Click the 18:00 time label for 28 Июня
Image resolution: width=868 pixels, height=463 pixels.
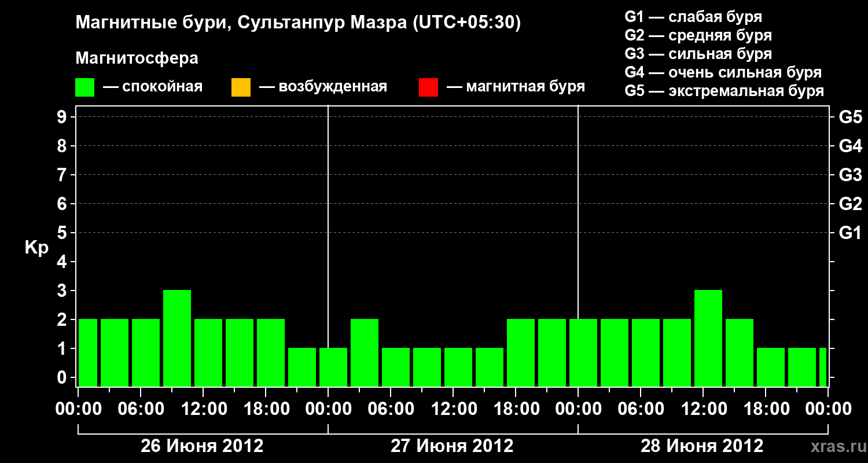coord(766,409)
